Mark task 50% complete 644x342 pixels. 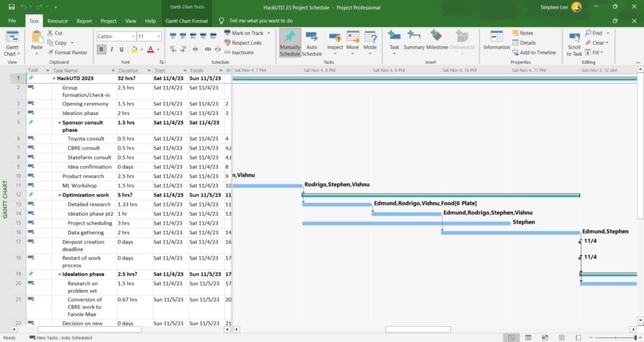(193, 36)
